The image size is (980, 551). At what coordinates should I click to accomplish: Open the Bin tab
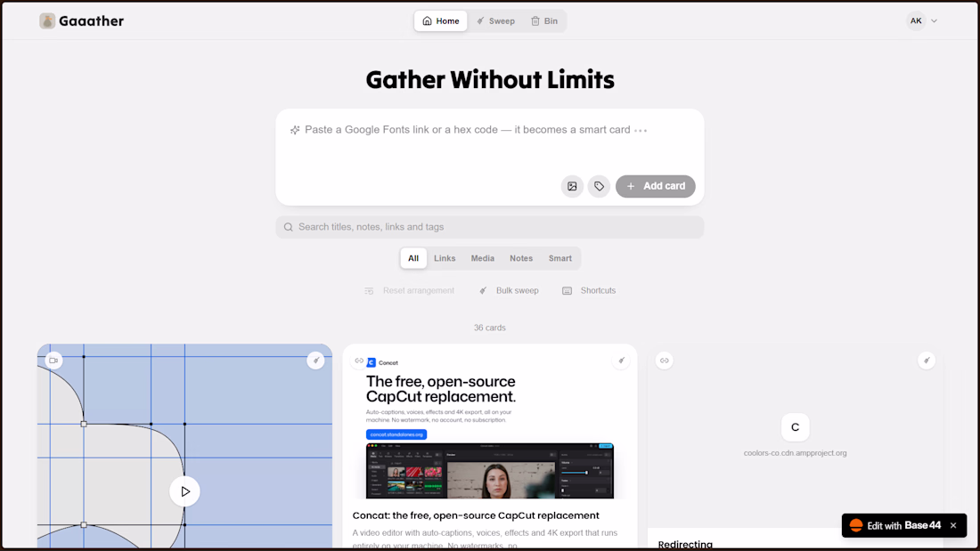point(544,21)
